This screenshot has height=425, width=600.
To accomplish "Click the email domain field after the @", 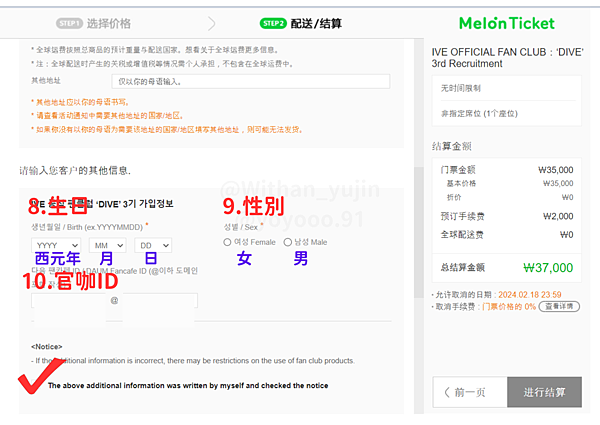I will point(160,301).
